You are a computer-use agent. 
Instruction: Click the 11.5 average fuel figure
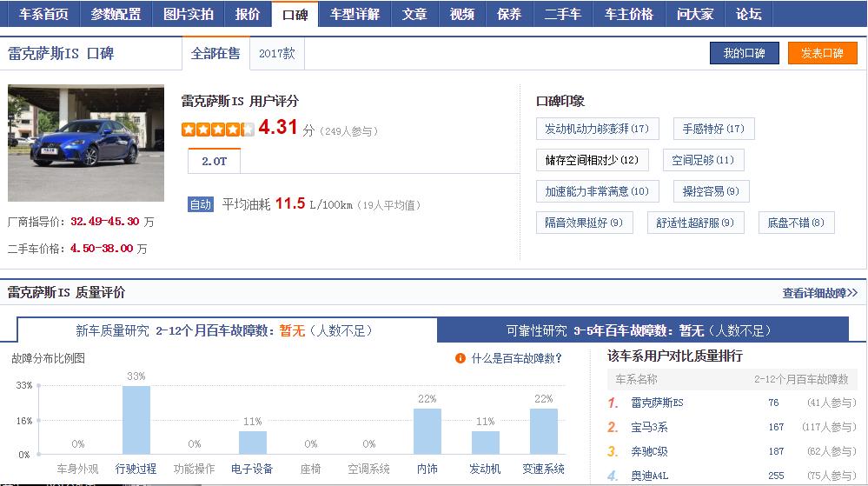click(x=290, y=203)
